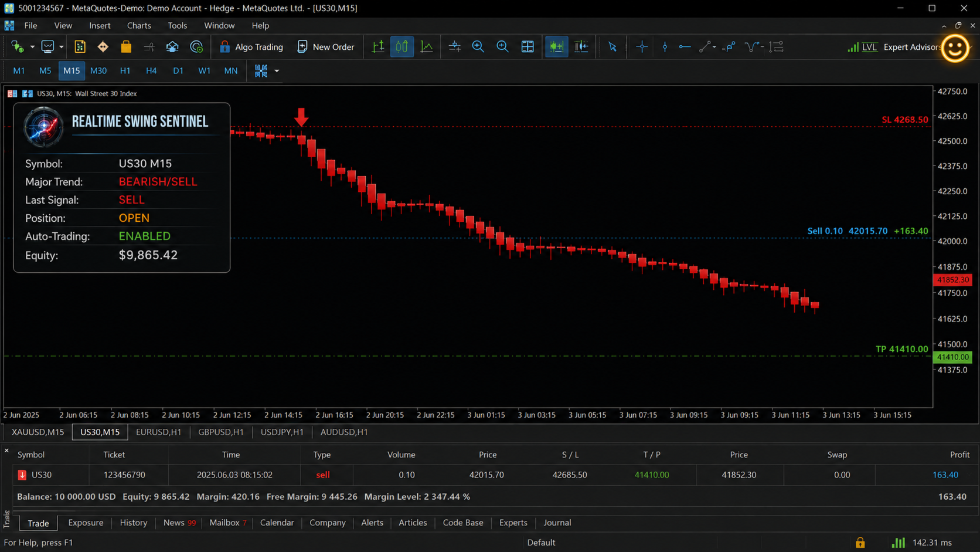Screen dimensions: 980x552
Task: Open the Charts menu
Action: pos(139,26)
